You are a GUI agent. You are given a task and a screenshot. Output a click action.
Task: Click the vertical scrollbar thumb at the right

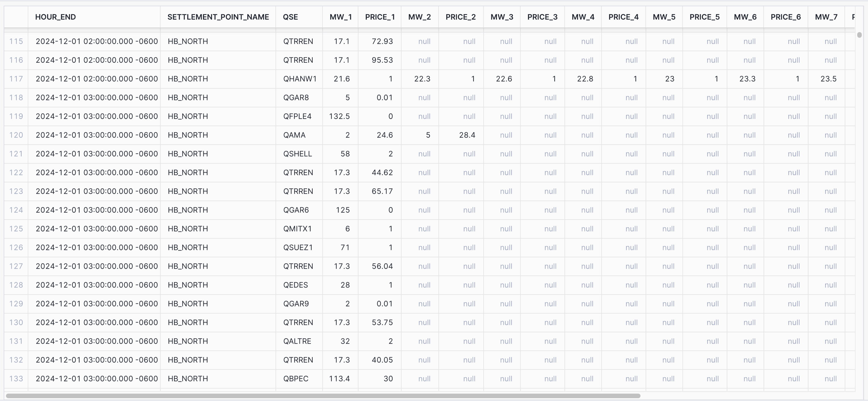[859, 35]
